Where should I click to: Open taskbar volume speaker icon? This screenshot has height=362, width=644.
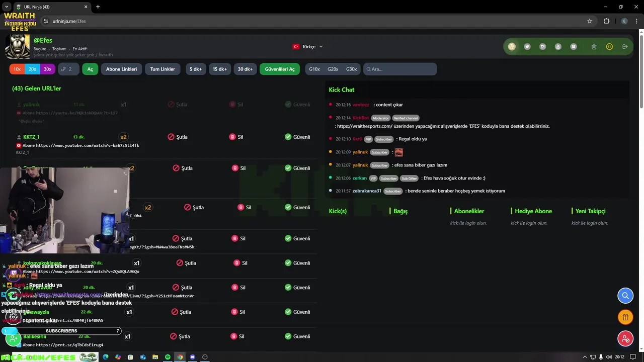click(x=609, y=357)
